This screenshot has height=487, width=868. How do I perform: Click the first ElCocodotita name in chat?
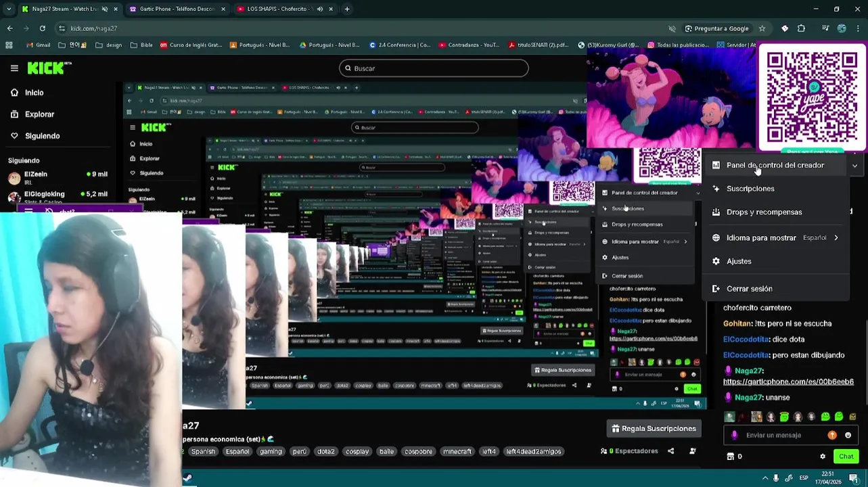(746, 340)
